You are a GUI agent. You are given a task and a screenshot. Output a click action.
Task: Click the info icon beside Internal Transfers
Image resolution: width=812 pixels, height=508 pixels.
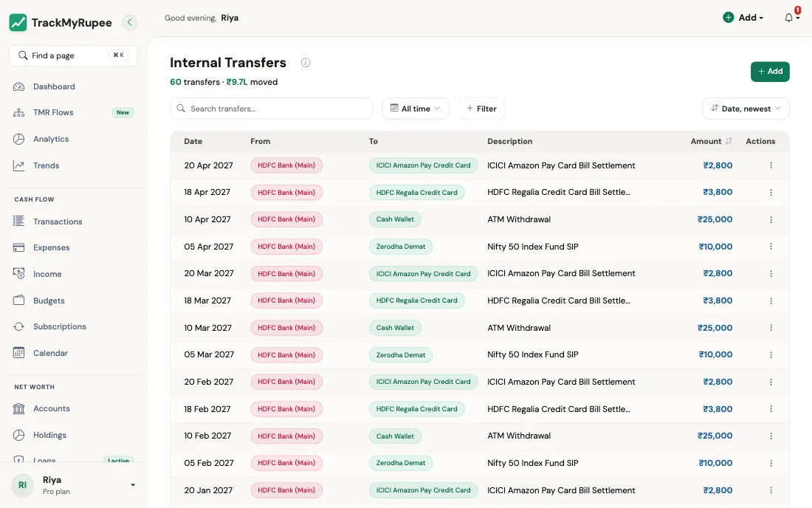(x=306, y=63)
